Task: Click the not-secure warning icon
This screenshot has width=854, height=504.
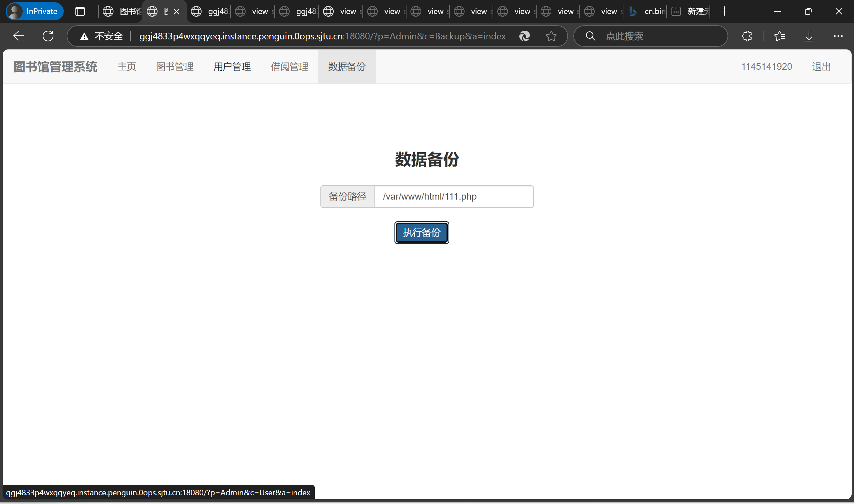Action: tap(84, 36)
